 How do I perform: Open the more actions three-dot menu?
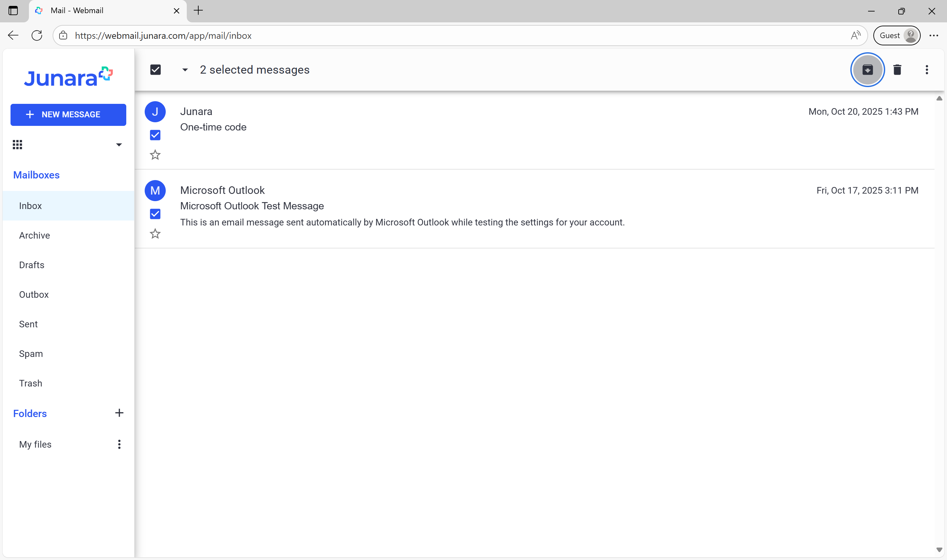(x=927, y=70)
